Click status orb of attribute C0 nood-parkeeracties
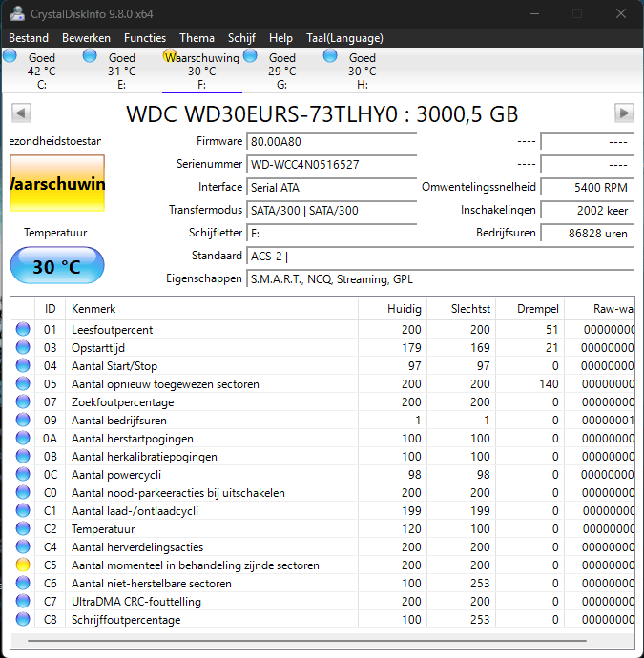The height and width of the screenshot is (658, 644). [x=23, y=492]
